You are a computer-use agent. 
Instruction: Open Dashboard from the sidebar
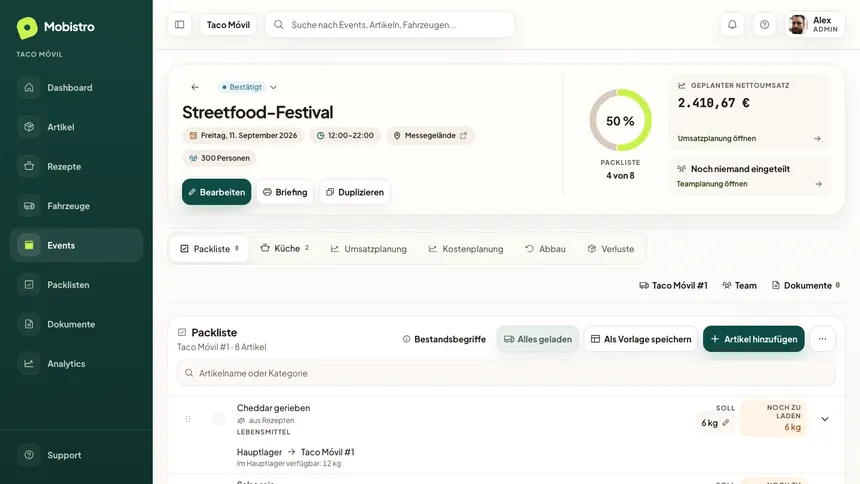(x=76, y=88)
